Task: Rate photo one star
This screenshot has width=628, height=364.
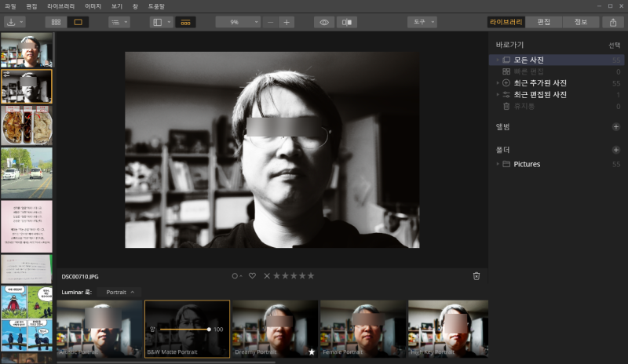Action: click(x=276, y=276)
